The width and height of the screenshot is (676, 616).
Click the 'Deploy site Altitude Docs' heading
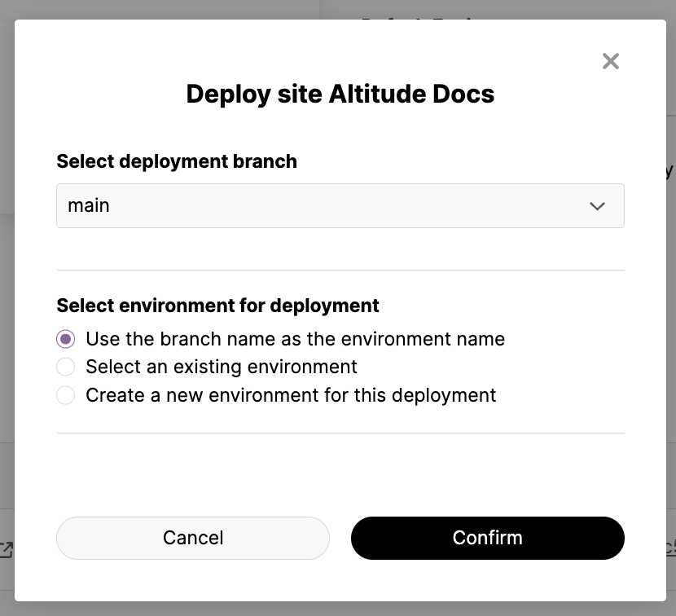pyautogui.click(x=340, y=94)
